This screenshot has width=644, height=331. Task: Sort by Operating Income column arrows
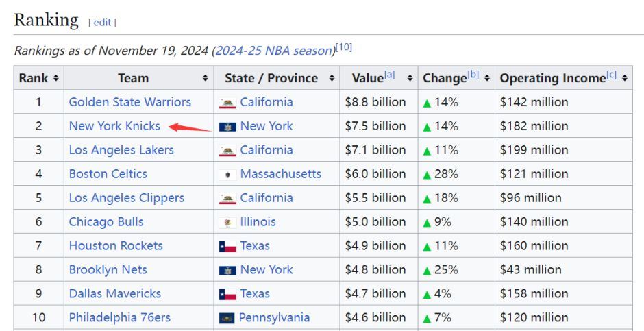click(625, 78)
